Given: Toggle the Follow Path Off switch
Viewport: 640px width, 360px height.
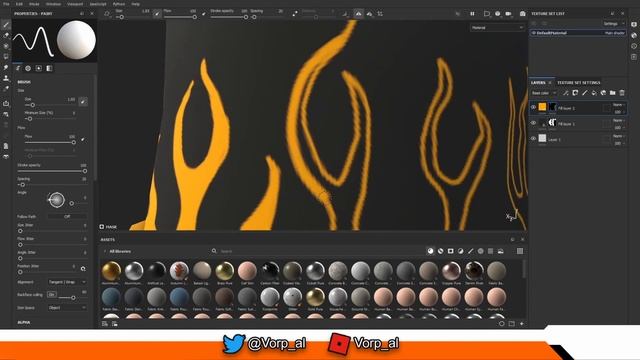Looking at the screenshot, I should [67, 217].
